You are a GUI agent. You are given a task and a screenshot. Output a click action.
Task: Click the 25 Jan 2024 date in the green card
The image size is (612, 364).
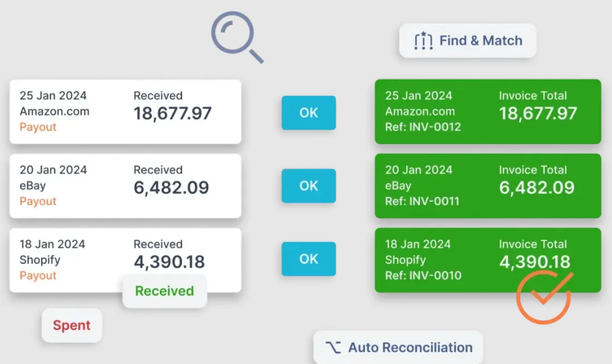coord(418,96)
